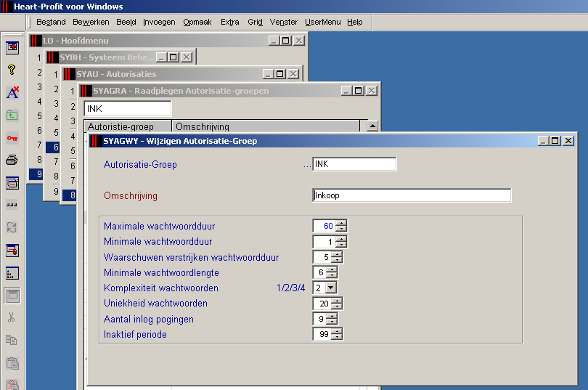Increase Maximale wachtwoordduur with up arrow
This screenshot has width=588, height=390.
(x=341, y=223)
